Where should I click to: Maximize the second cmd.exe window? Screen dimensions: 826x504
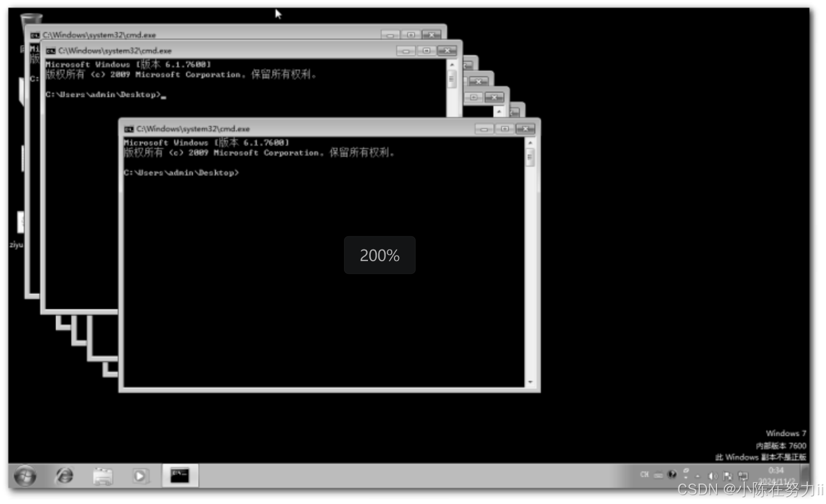pyautogui.click(x=426, y=51)
